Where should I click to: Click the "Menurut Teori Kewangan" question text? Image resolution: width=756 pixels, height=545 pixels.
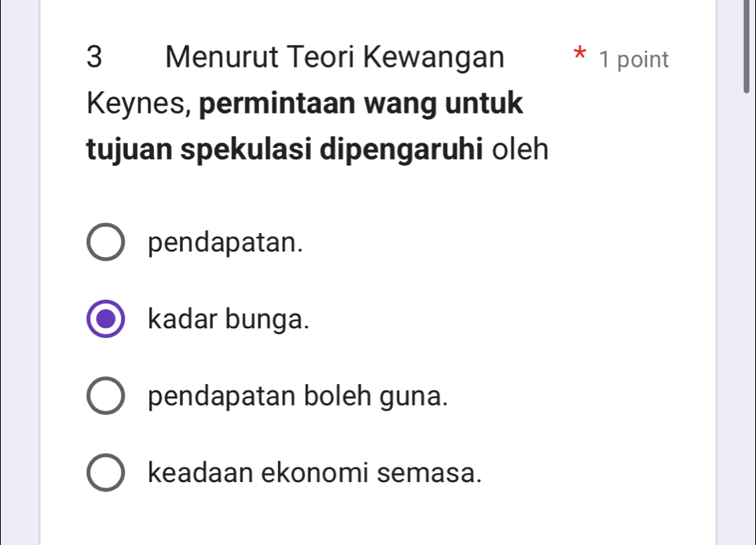coord(335,57)
